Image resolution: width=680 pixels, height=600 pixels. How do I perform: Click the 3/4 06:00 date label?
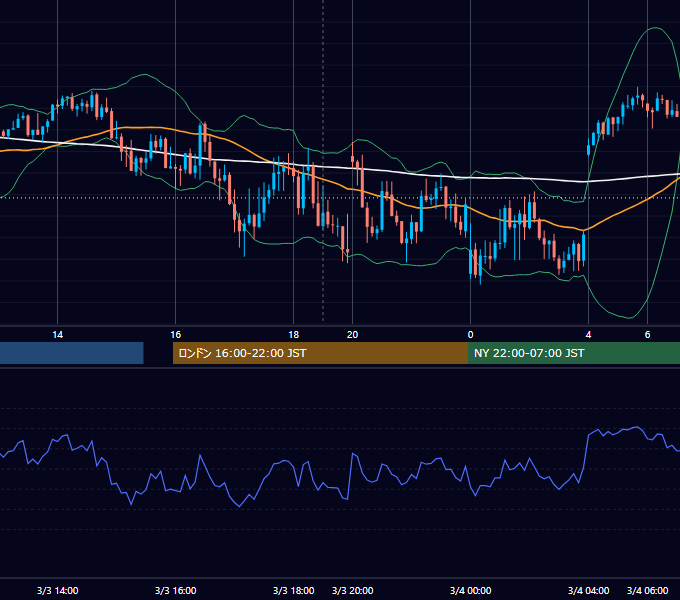click(647, 590)
